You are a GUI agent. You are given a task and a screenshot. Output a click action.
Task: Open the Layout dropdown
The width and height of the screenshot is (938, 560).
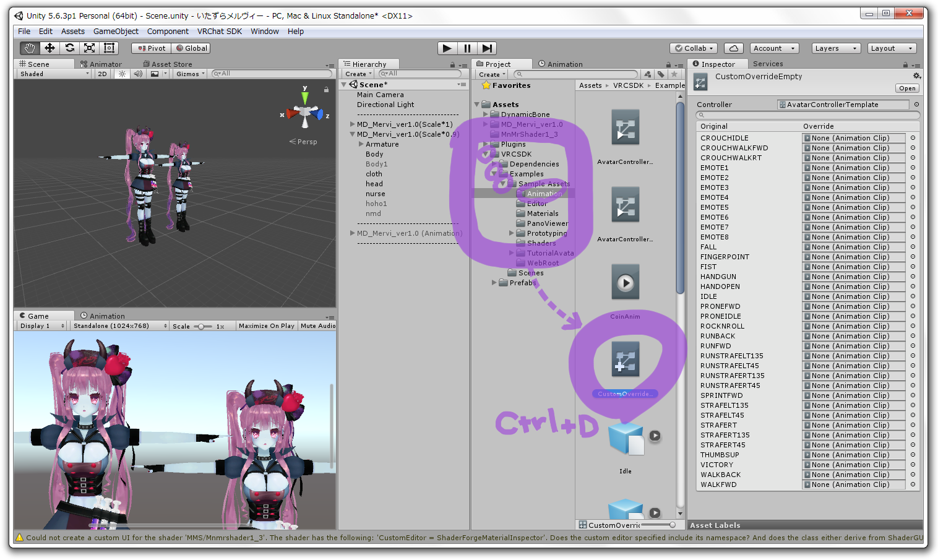tap(892, 48)
